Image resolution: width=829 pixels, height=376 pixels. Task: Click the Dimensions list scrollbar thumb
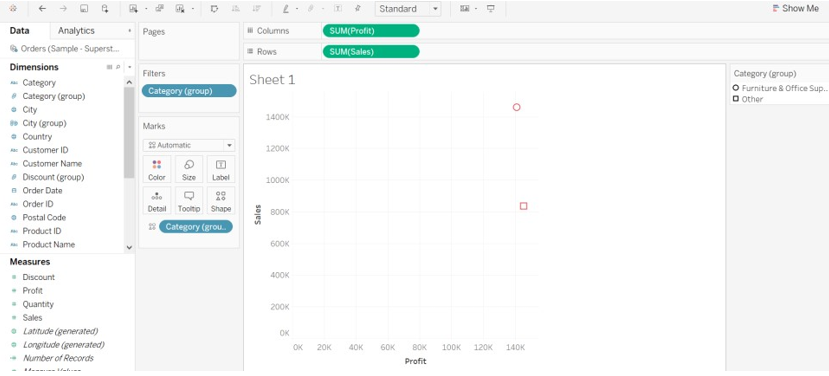click(129, 132)
